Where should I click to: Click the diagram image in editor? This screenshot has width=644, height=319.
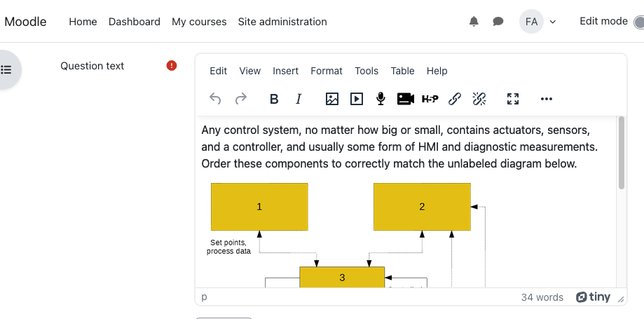pos(348,235)
